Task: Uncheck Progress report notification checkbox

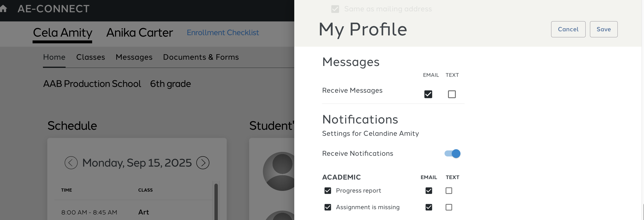Action: [328, 191]
